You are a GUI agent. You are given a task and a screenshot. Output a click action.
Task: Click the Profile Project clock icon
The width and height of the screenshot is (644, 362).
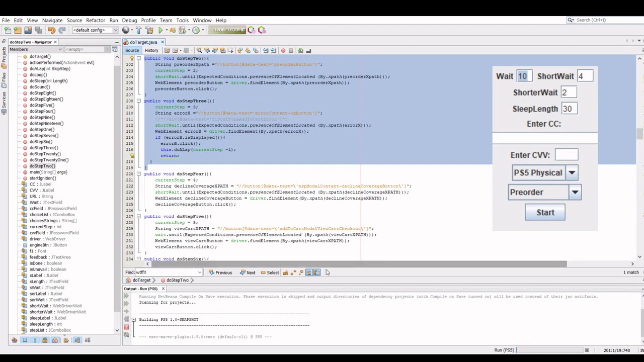[x=196, y=30]
